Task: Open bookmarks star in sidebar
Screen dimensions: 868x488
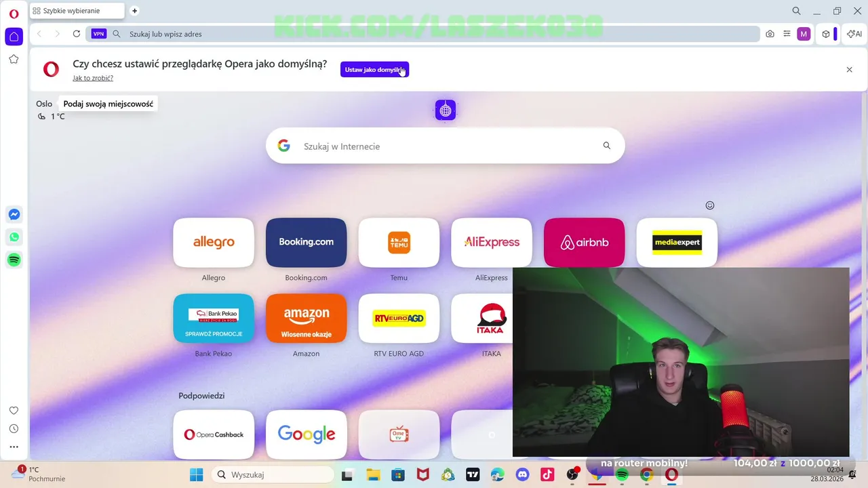Action: click(14, 59)
